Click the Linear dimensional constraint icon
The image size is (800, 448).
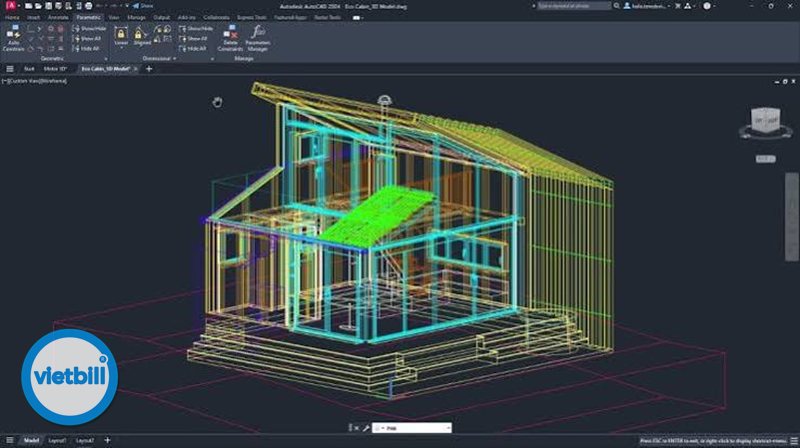click(x=121, y=36)
